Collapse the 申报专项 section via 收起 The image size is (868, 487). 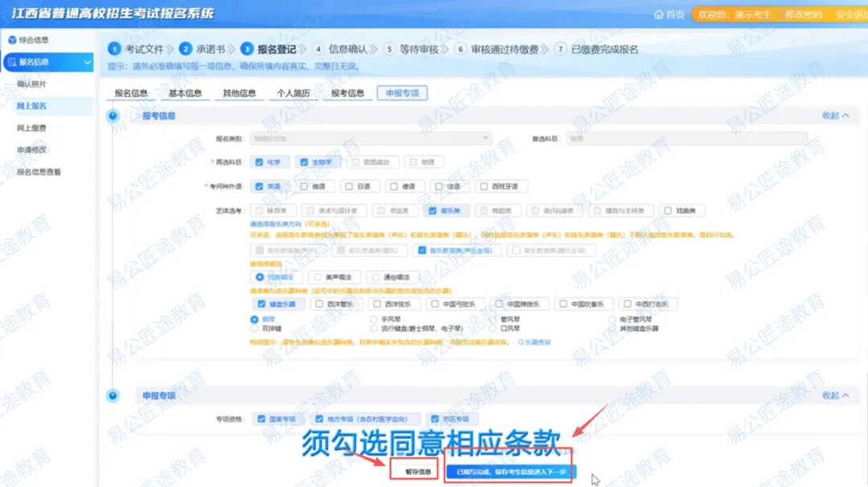835,395
